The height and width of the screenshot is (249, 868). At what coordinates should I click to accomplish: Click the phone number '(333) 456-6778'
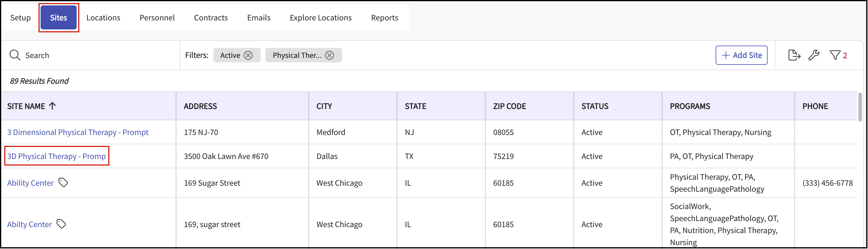click(x=827, y=183)
